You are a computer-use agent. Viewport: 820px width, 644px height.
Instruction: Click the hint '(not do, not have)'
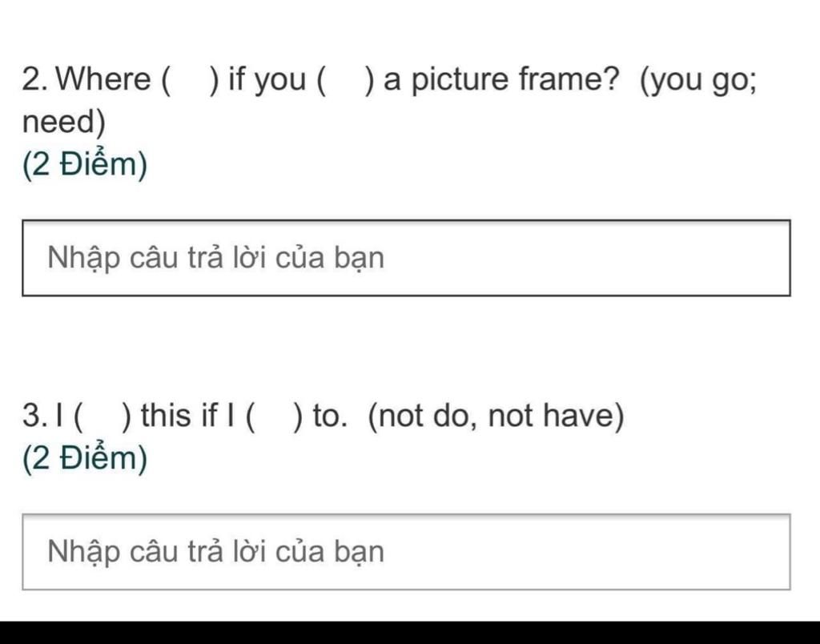(x=496, y=417)
